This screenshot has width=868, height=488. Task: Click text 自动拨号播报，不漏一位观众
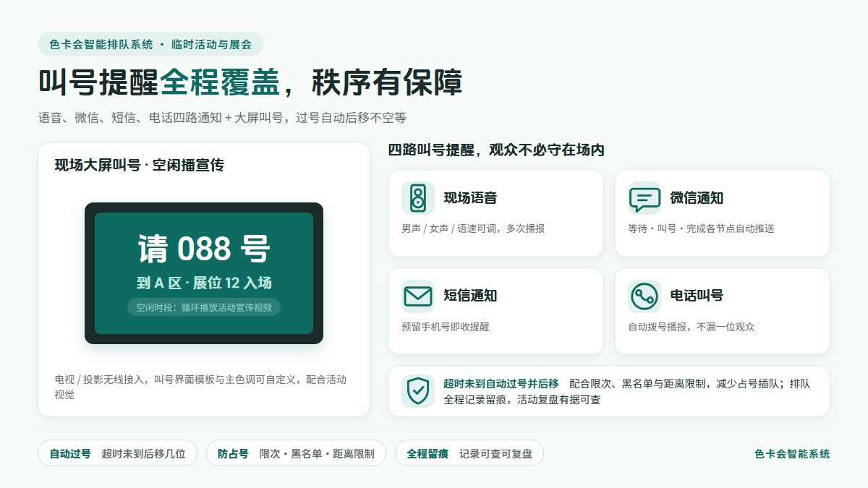click(x=691, y=327)
